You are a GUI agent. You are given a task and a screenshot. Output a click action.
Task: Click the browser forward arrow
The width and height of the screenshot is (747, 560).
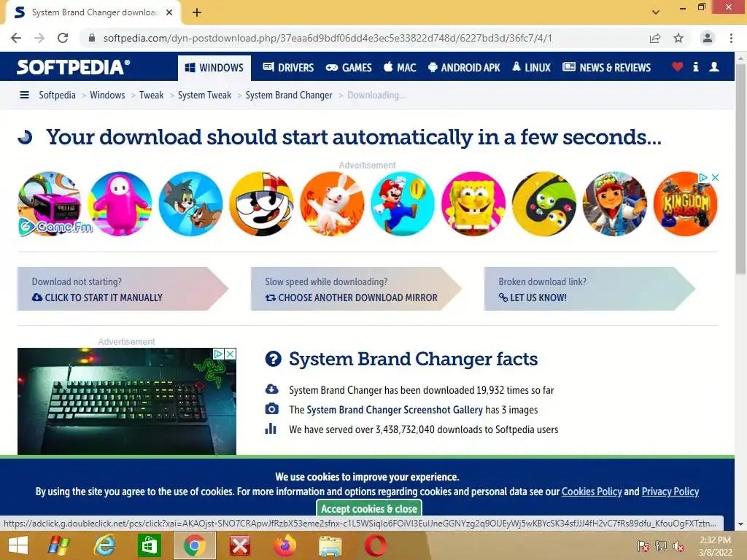(x=39, y=38)
